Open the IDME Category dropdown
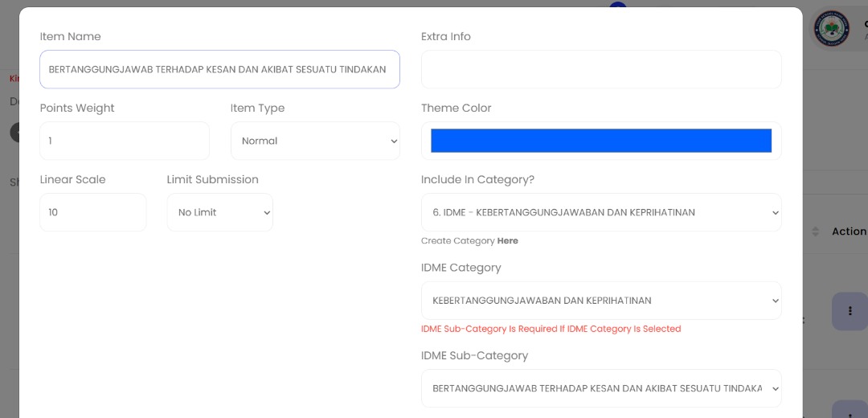 pyautogui.click(x=601, y=301)
